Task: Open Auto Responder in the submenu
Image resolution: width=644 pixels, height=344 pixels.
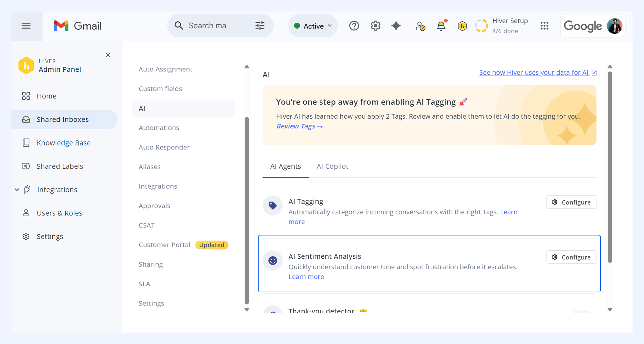Action: (x=164, y=147)
